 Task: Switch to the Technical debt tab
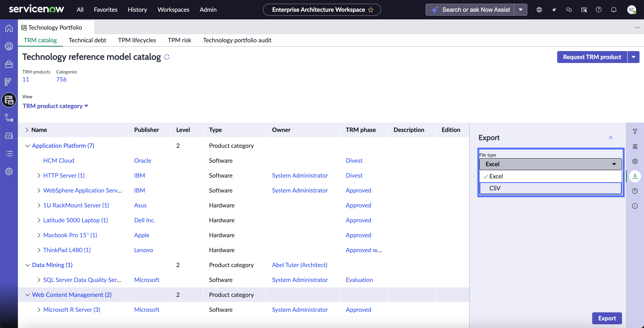coord(88,40)
